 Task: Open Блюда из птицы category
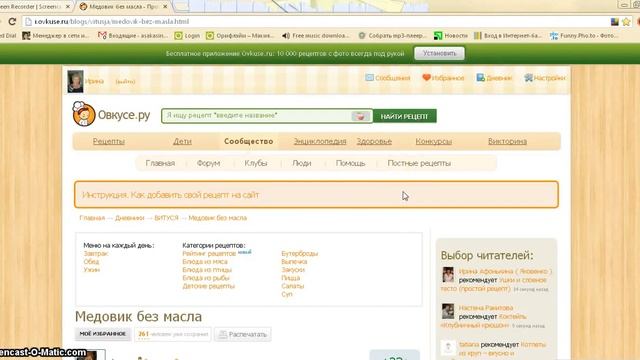point(207,270)
